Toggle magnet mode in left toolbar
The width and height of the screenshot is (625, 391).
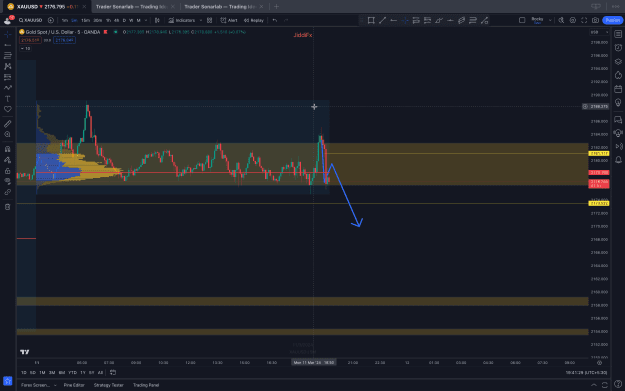click(8, 149)
